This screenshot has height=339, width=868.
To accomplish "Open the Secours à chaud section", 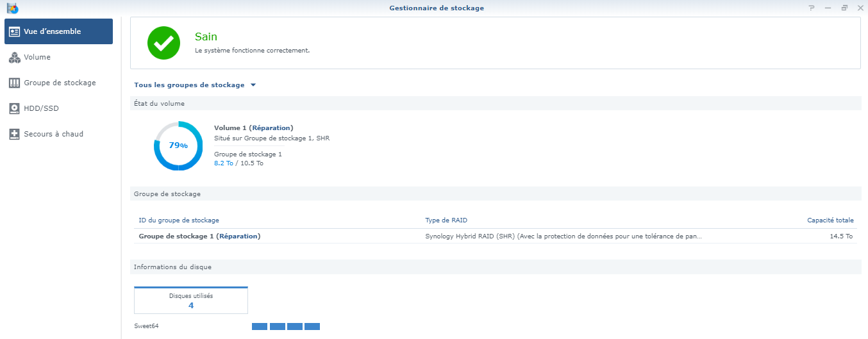I will click(58, 134).
